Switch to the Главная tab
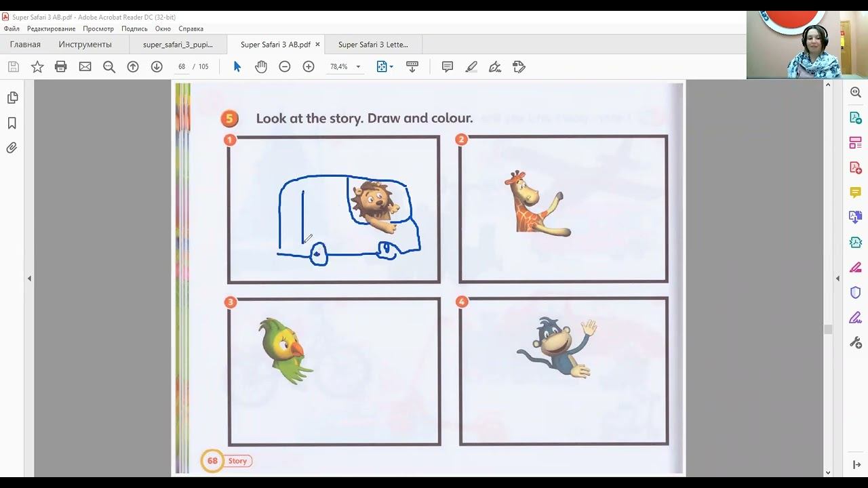The image size is (868, 488). tap(25, 44)
